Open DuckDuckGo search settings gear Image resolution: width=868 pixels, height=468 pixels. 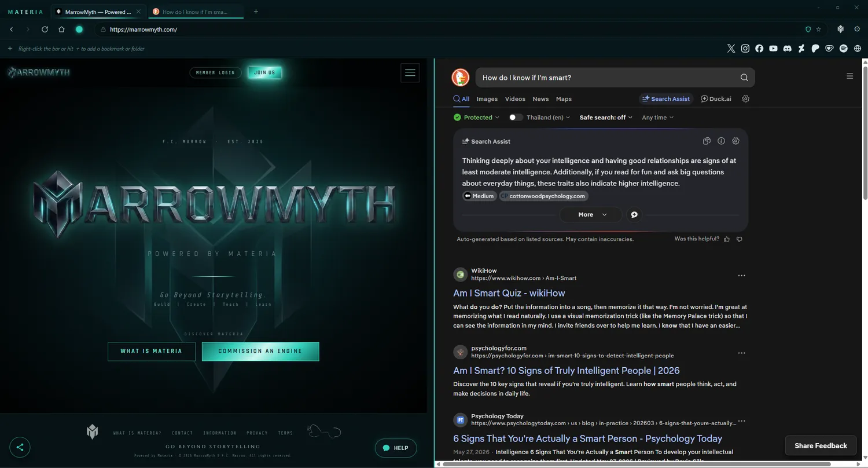(746, 98)
